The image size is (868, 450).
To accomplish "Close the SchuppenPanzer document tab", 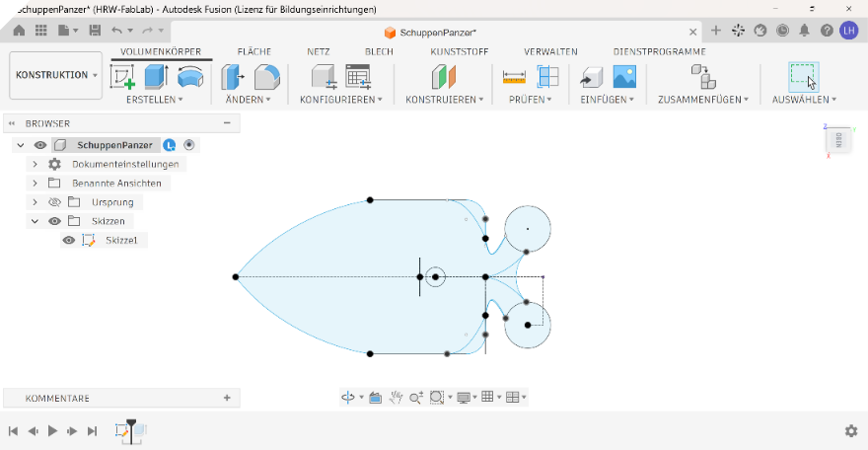I will click(692, 33).
